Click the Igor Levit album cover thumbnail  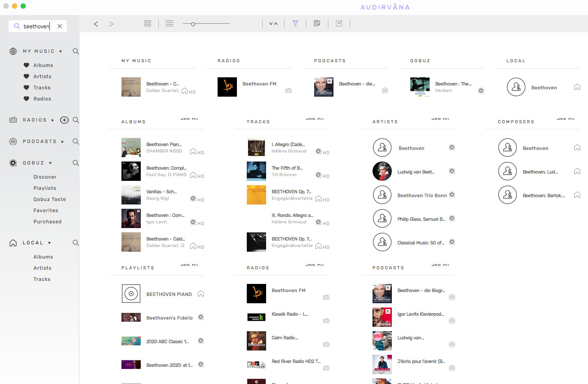point(131,218)
